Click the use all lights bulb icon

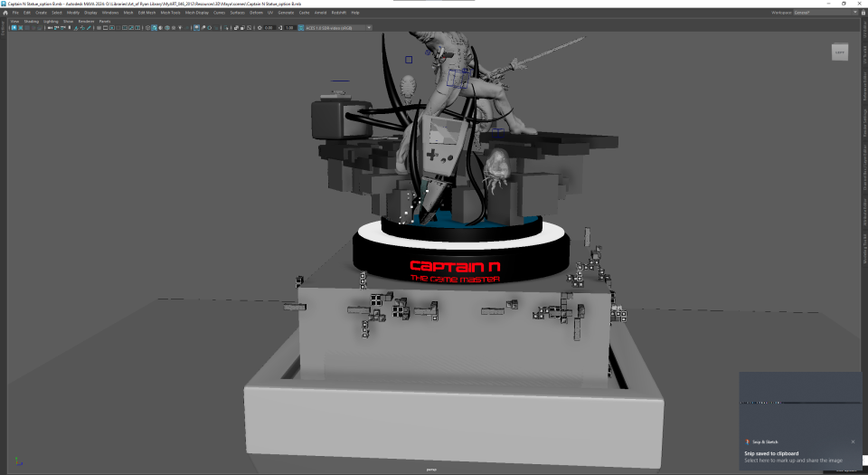coord(180,28)
